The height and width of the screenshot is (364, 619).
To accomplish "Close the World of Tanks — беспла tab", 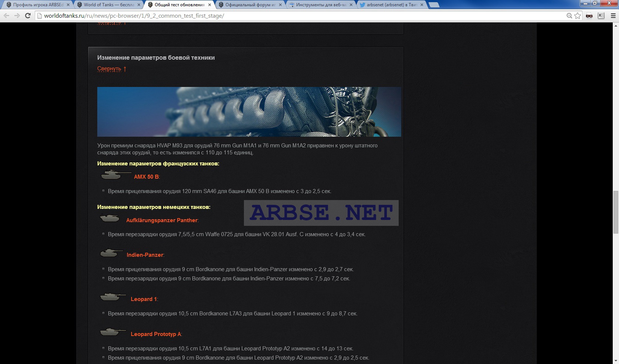I will click(139, 5).
